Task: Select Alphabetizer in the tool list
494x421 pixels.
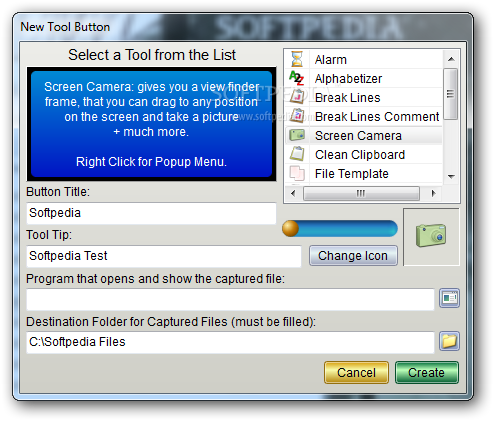Action: coord(364,79)
